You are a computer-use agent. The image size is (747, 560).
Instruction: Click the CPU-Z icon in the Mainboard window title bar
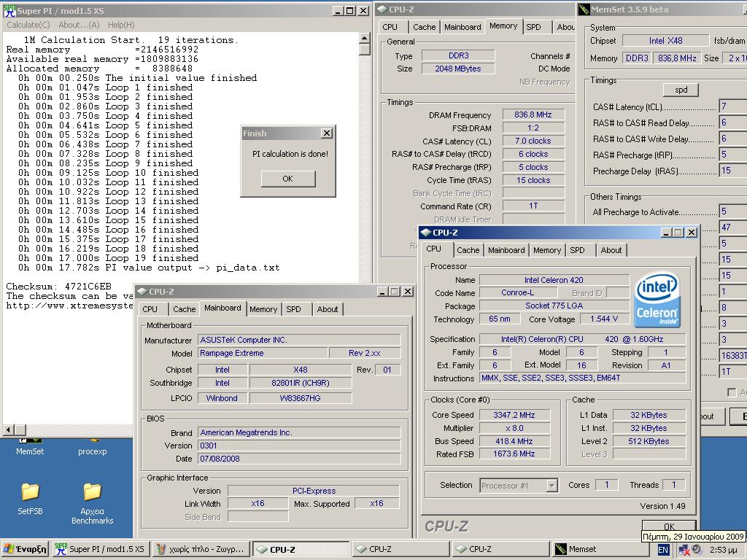coord(142,292)
